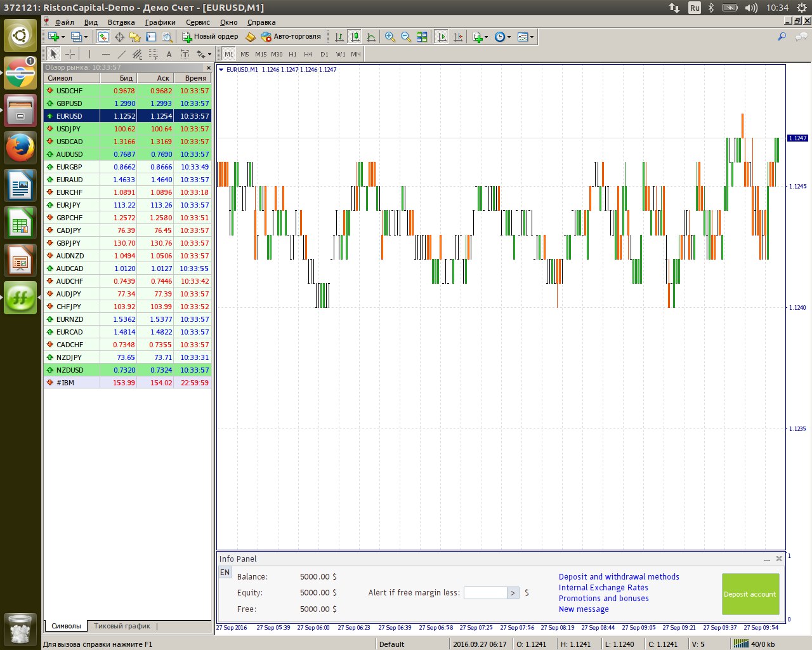
Task: Tile chart windows with the tile icon
Action: pos(422,37)
